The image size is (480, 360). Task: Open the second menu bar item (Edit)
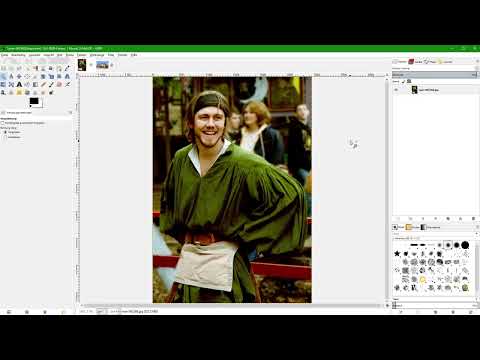[18, 55]
